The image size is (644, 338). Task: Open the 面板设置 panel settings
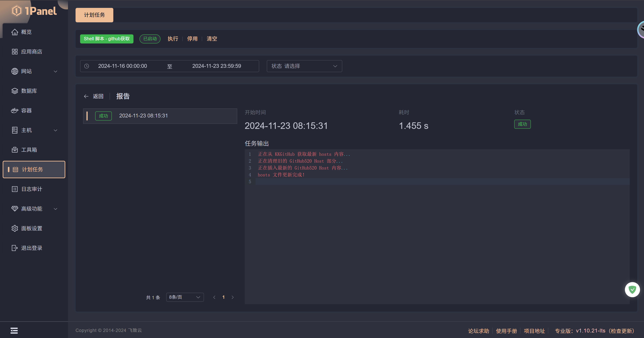tap(32, 228)
